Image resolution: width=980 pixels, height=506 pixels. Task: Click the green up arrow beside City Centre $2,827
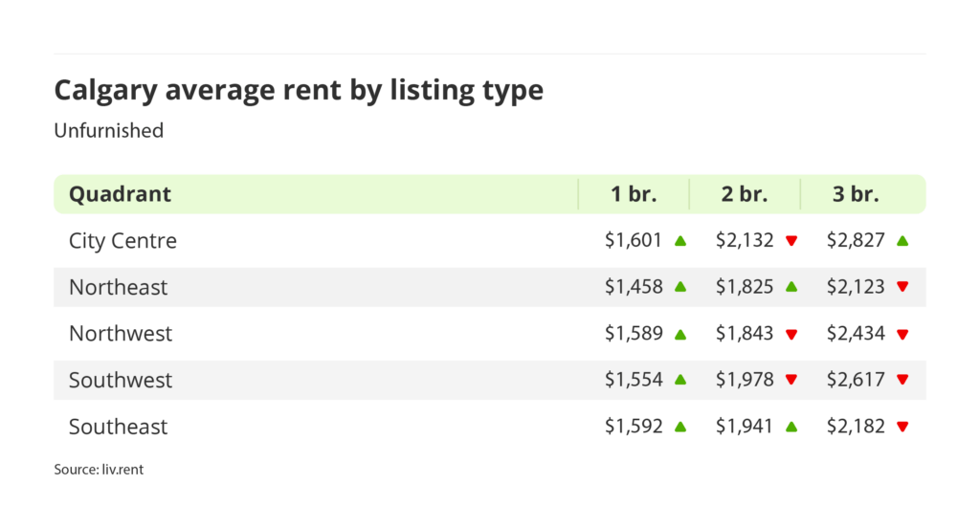pos(902,241)
